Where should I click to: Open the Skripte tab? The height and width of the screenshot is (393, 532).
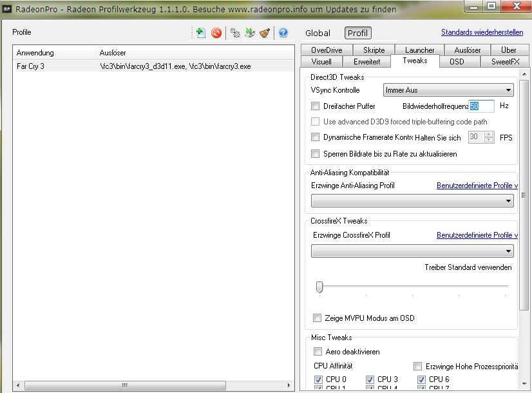tap(374, 50)
